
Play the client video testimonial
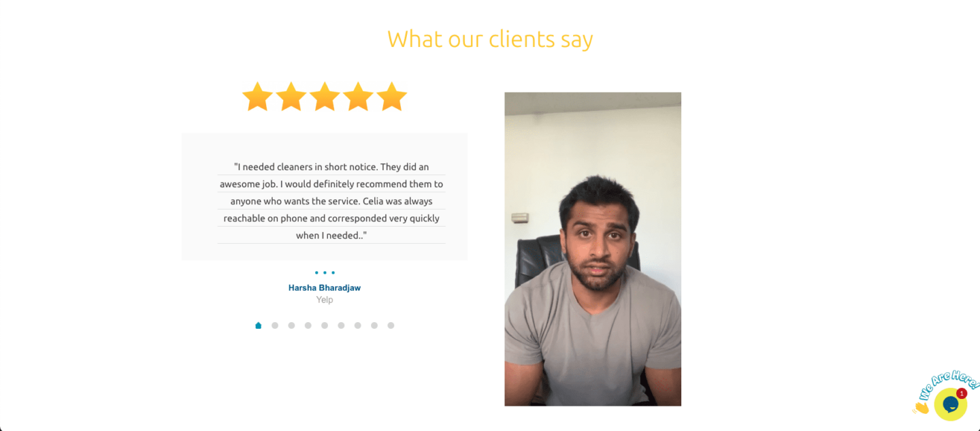[593, 249]
